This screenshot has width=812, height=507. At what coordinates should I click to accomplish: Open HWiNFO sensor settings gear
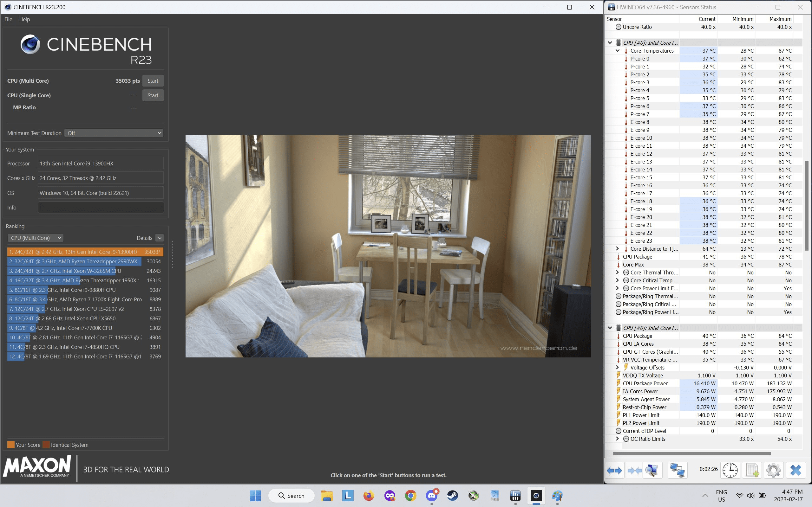coord(773,470)
